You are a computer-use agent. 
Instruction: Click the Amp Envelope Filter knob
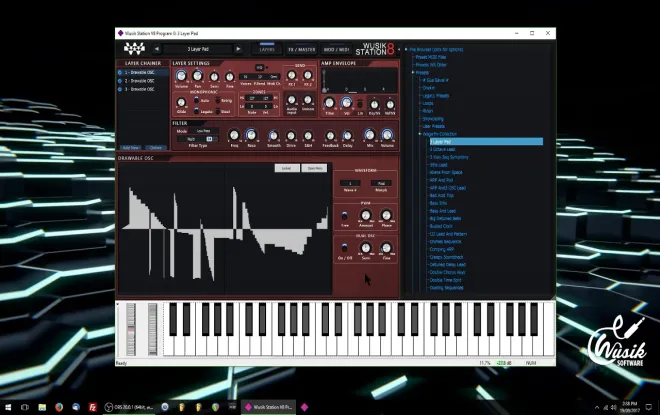pyautogui.click(x=330, y=103)
